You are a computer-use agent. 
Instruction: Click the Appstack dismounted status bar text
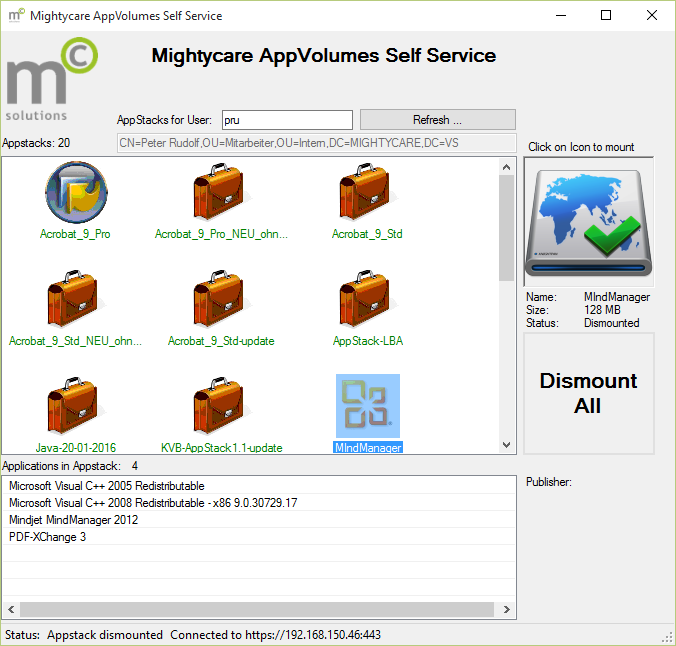105,635
